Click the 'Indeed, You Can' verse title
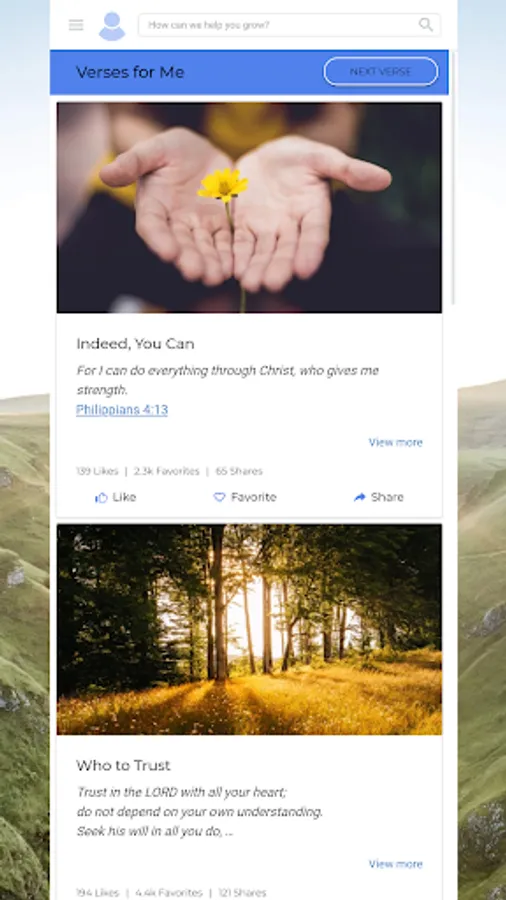Viewport: 506px width, 900px height. click(x=135, y=344)
